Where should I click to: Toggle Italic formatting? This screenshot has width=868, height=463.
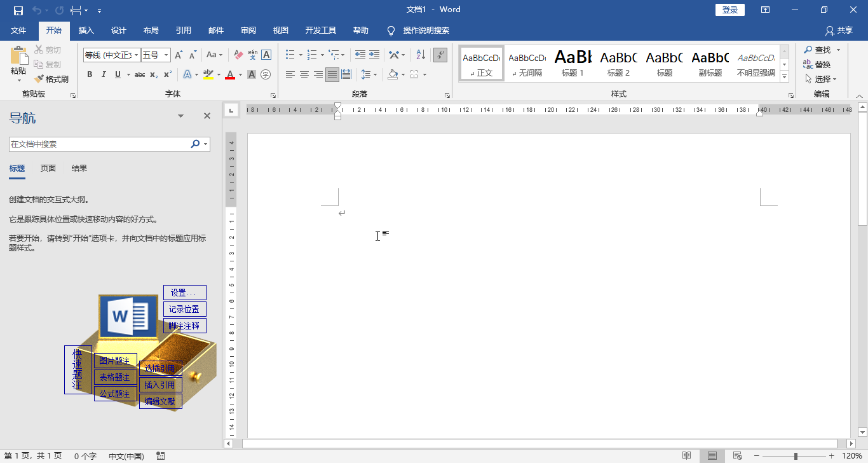(104, 74)
